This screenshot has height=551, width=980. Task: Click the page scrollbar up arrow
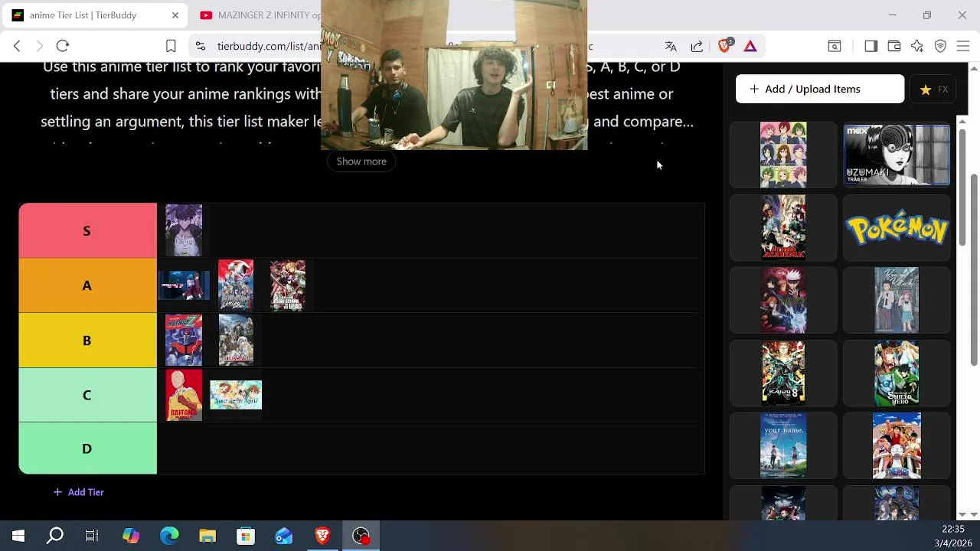click(974, 70)
